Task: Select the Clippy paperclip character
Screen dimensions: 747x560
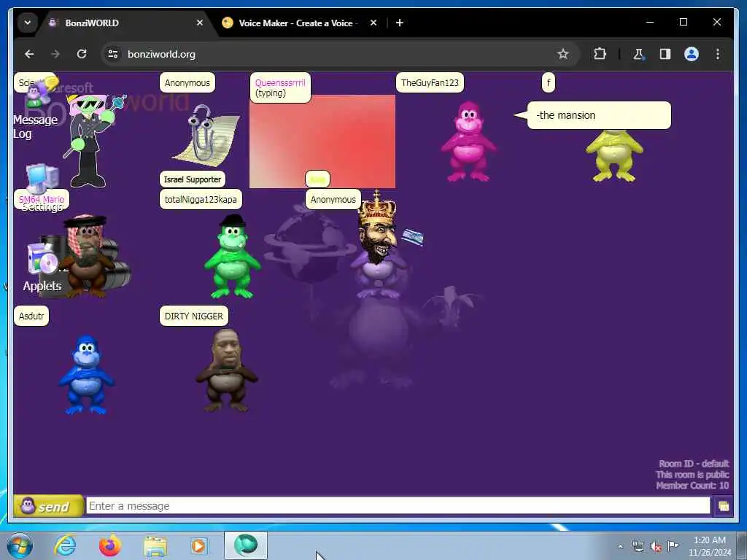Action: coord(206,136)
